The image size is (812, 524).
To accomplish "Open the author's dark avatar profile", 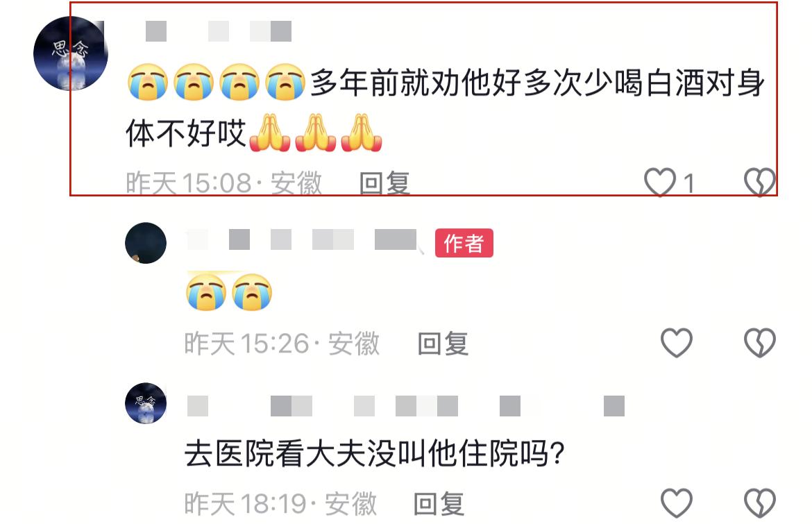I will pyautogui.click(x=146, y=243).
